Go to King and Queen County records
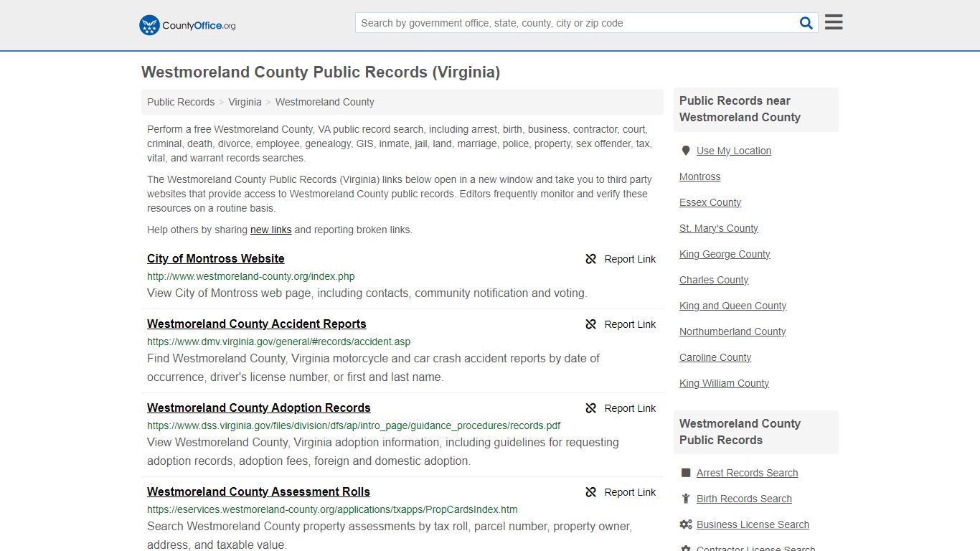Viewport: 980px width, 551px height. pyautogui.click(x=733, y=306)
